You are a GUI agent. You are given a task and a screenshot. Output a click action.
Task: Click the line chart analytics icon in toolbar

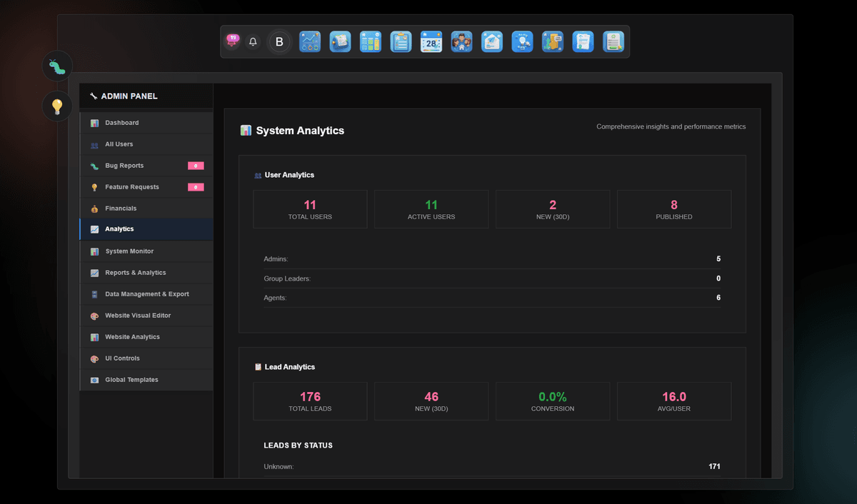pyautogui.click(x=310, y=41)
